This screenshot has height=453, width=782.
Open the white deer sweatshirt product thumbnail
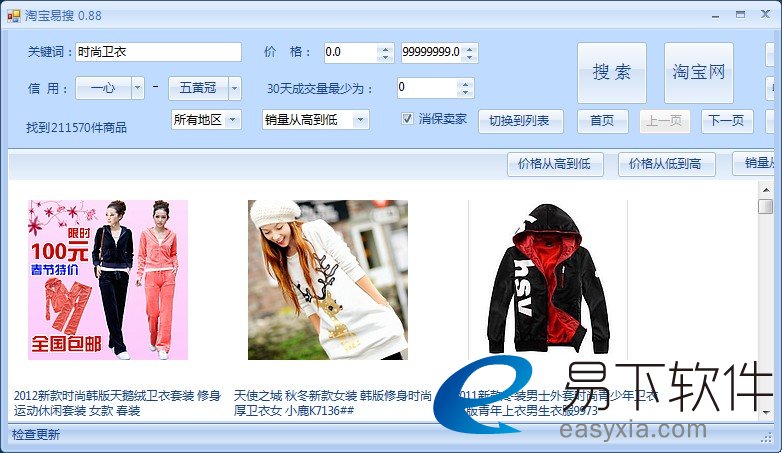point(328,280)
